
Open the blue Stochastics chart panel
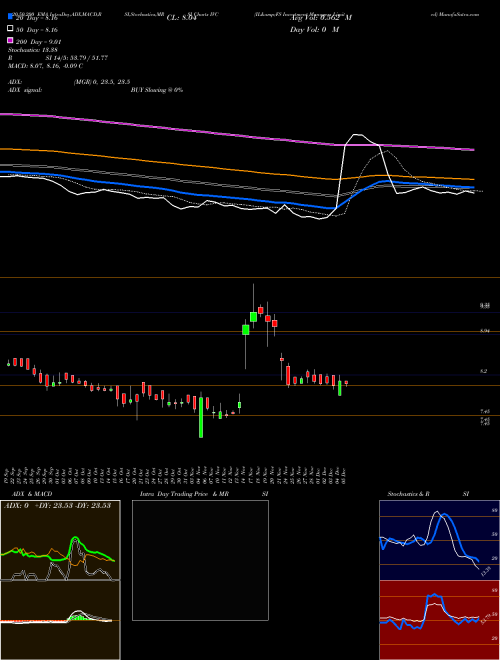[437, 540]
